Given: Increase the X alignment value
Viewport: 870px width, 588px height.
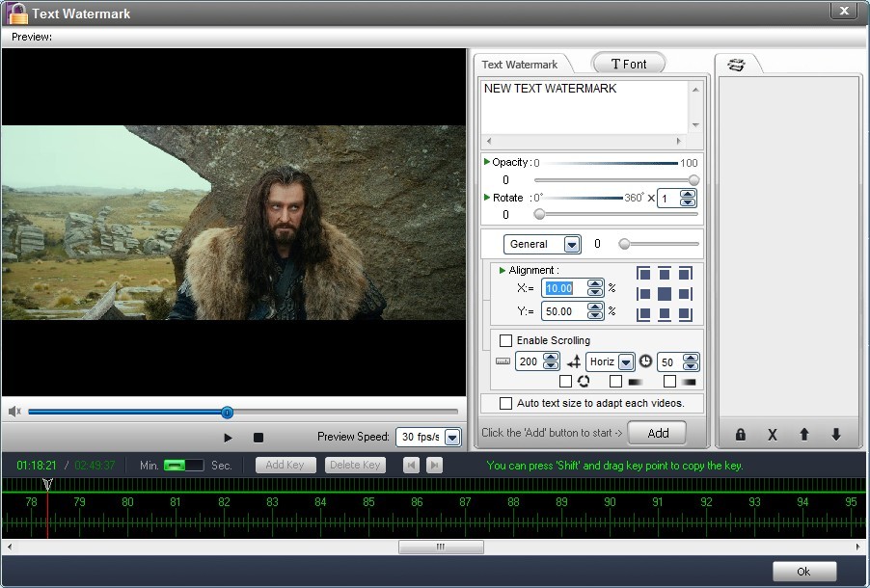Looking at the screenshot, I should tap(595, 284).
